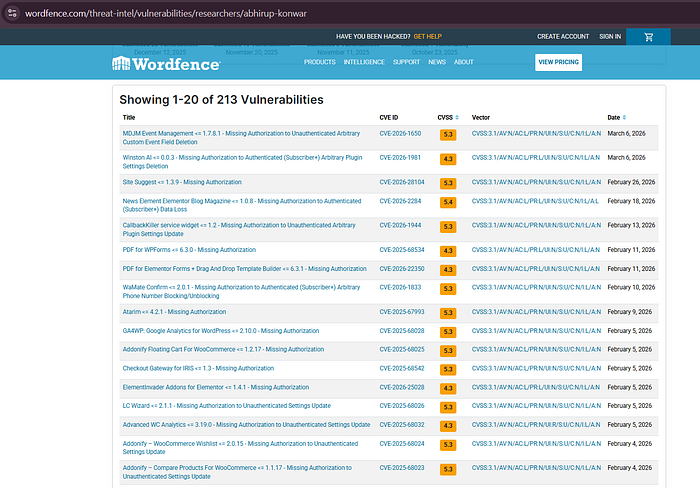Screen dimensions: 700x488
Task: Click 5.3 CVSS badge for MDJM row
Action: (448, 135)
